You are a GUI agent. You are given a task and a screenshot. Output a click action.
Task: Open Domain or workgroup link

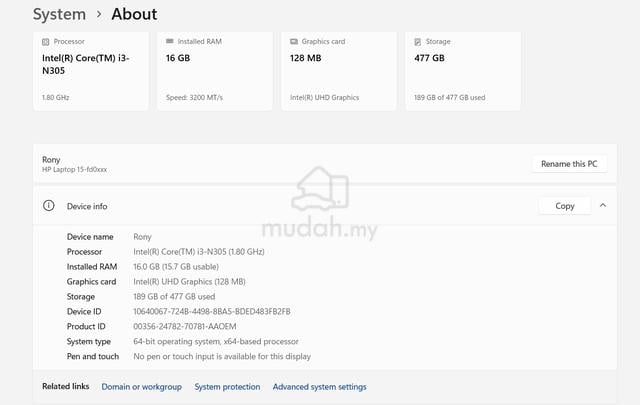142,387
